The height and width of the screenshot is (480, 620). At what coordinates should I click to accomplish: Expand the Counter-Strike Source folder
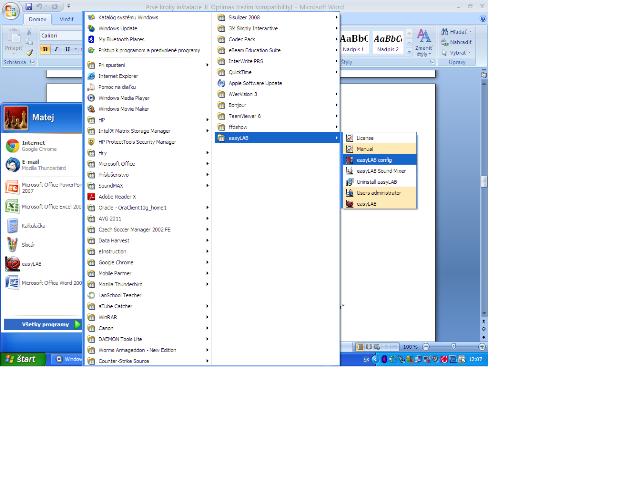click(x=148, y=361)
